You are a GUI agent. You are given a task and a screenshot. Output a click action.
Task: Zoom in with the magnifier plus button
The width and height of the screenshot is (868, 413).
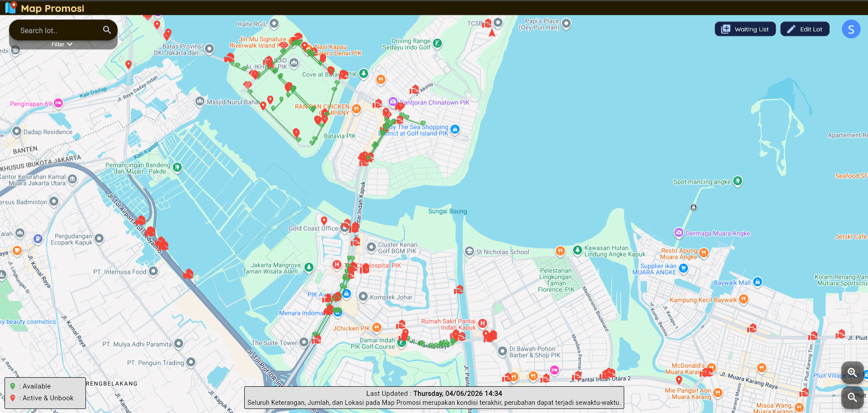click(x=852, y=372)
